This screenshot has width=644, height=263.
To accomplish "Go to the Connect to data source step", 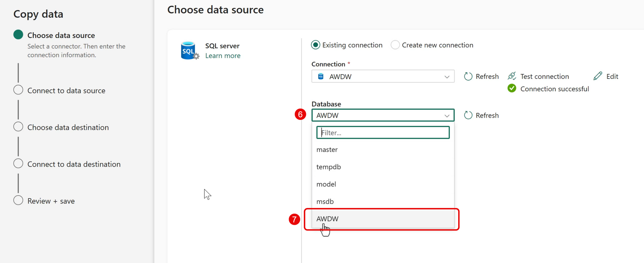I will point(66,91).
